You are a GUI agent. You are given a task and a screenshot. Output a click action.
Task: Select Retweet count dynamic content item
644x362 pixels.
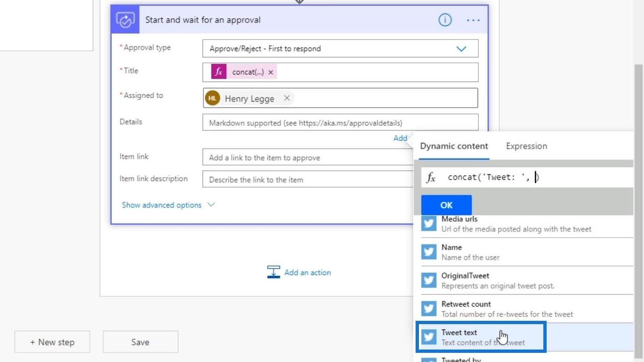click(x=527, y=309)
